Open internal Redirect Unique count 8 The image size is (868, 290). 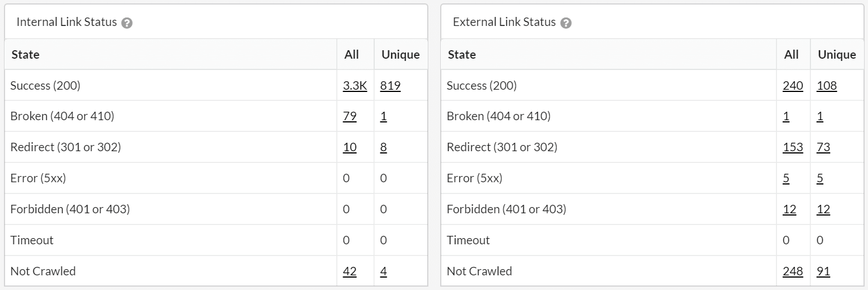pyautogui.click(x=384, y=148)
